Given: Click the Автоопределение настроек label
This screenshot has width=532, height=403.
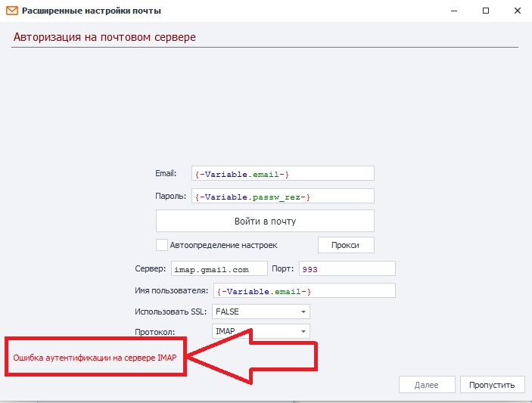Looking at the screenshot, I should 223,245.
